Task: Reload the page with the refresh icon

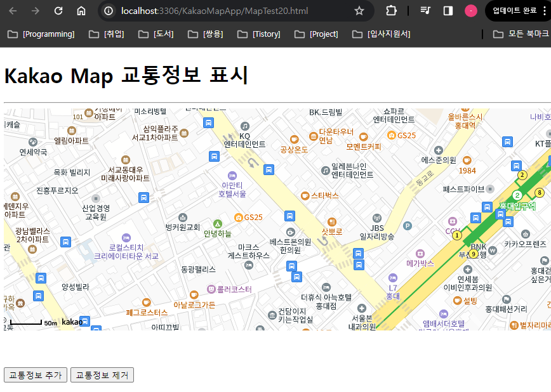Action: (58, 11)
